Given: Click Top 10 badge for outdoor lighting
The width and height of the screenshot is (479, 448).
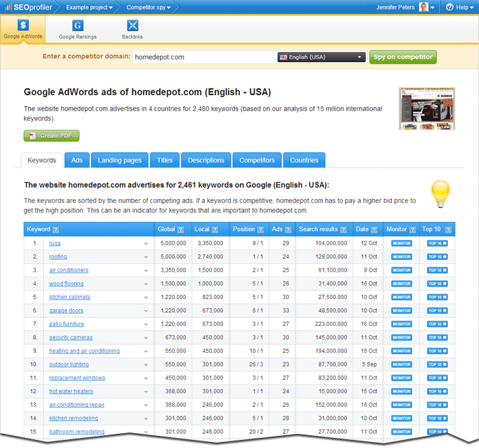Looking at the screenshot, I should (x=437, y=364).
